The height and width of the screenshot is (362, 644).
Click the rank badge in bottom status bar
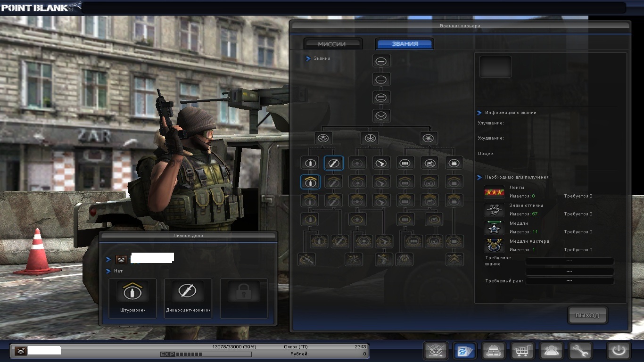point(20,351)
